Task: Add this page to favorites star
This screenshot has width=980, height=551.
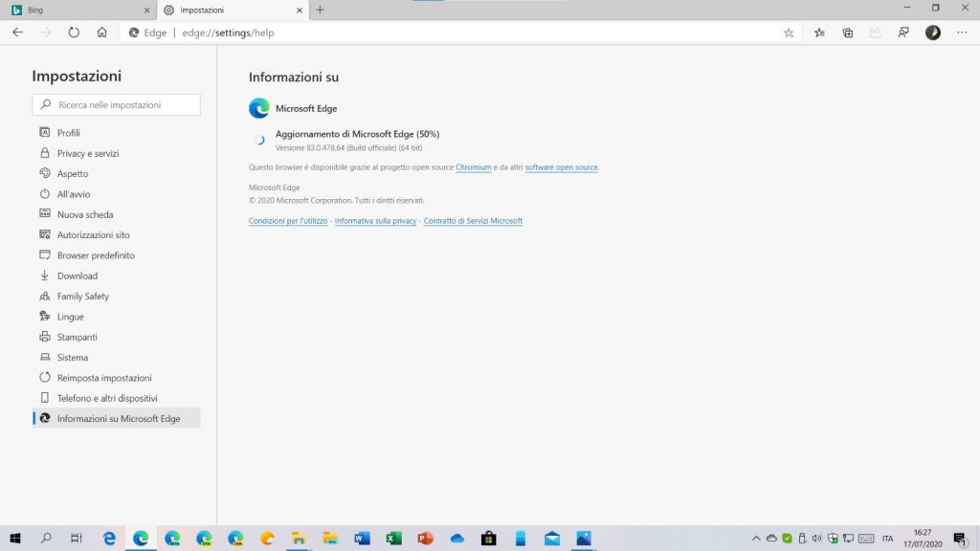Action: tap(789, 33)
